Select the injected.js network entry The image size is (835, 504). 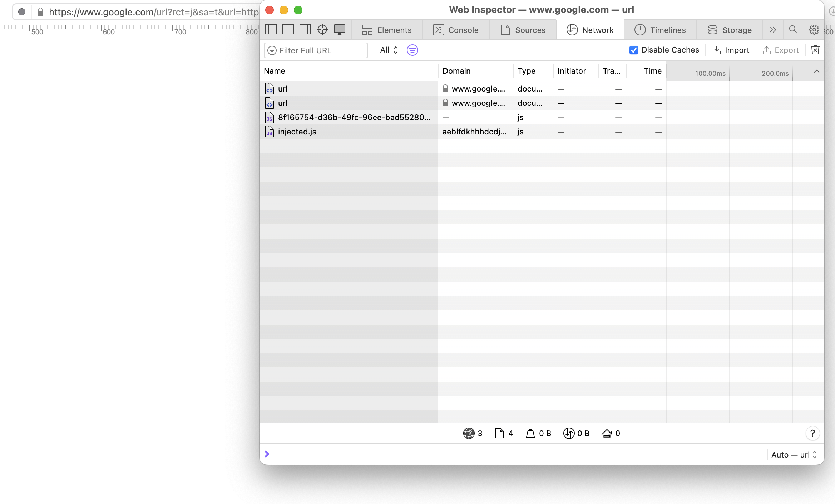297,132
